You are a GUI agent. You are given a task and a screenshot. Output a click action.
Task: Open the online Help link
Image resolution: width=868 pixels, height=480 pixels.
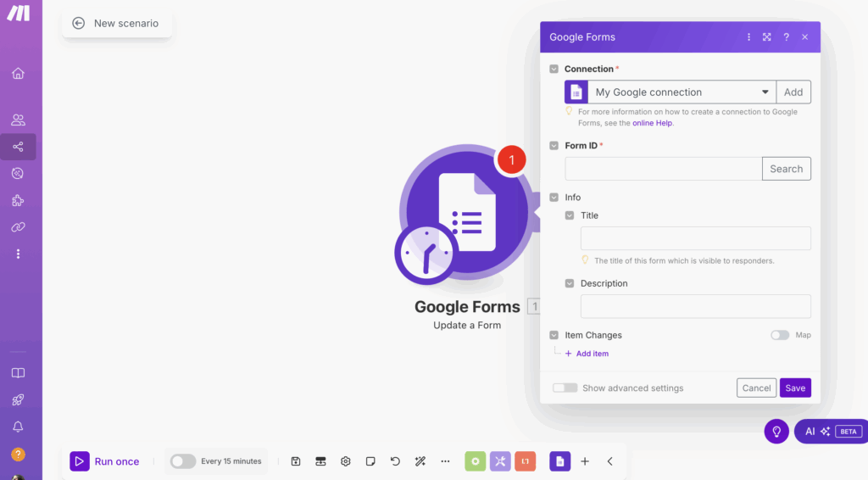(652, 123)
